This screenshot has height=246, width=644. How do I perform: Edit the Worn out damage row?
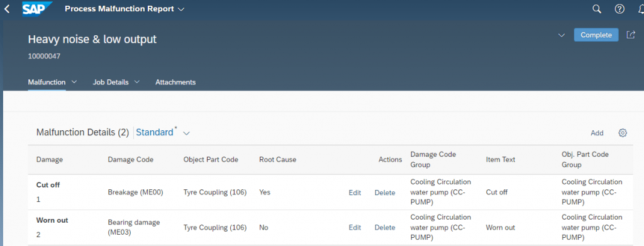point(355,228)
